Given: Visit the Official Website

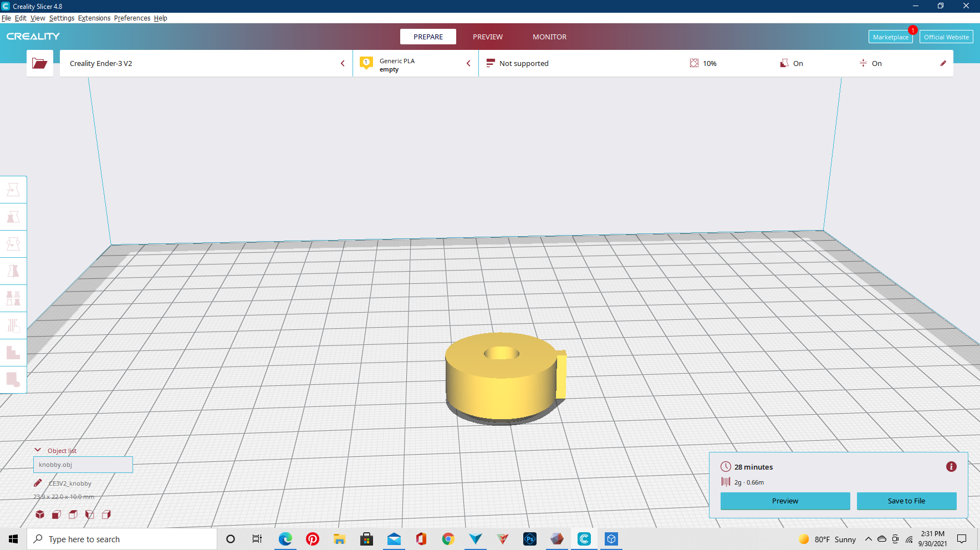Looking at the screenshot, I should point(946,37).
